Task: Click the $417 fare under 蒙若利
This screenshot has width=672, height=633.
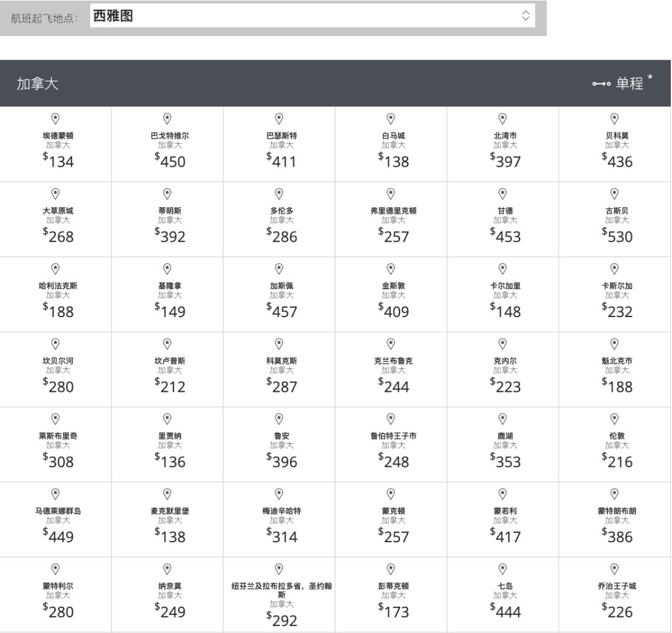Action: point(505,536)
